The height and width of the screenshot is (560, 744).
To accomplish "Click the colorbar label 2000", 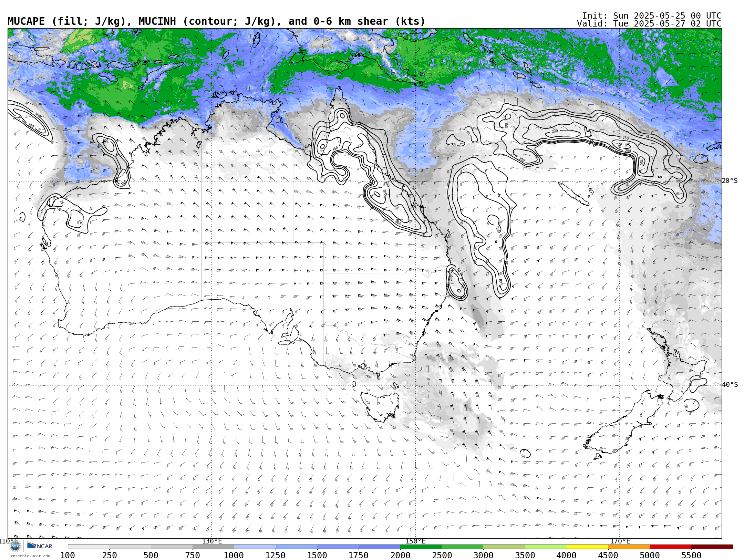I will pyautogui.click(x=400, y=556).
